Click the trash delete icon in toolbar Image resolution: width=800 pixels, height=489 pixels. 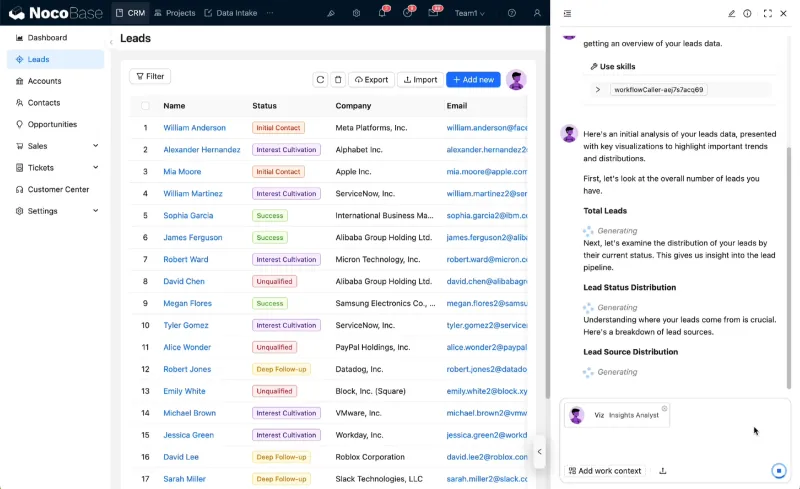(x=338, y=80)
